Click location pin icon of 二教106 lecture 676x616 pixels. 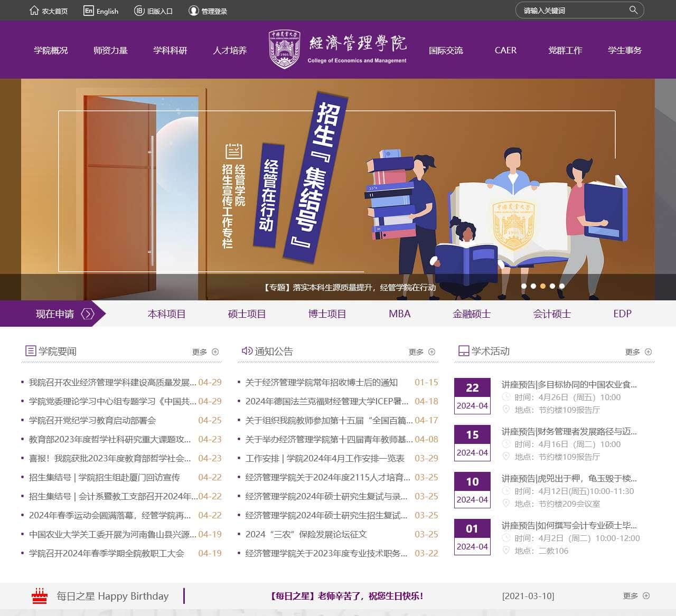click(506, 551)
